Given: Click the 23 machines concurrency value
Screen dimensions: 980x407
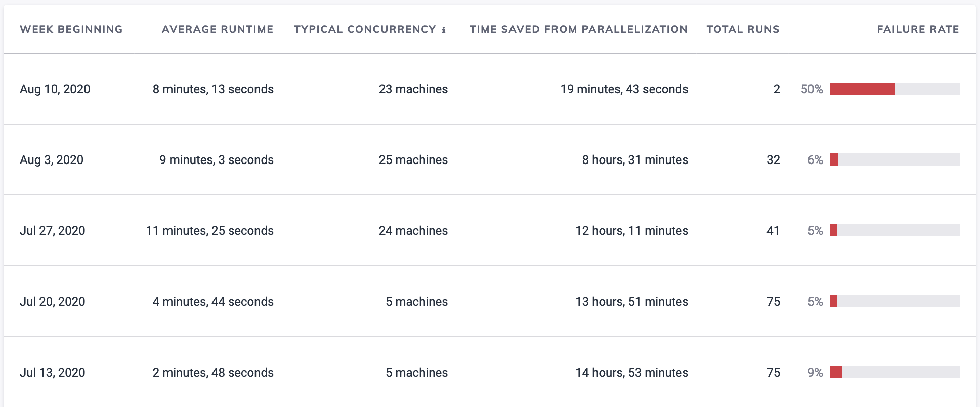Looking at the screenshot, I should pyautogui.click(x=413, y=89).
